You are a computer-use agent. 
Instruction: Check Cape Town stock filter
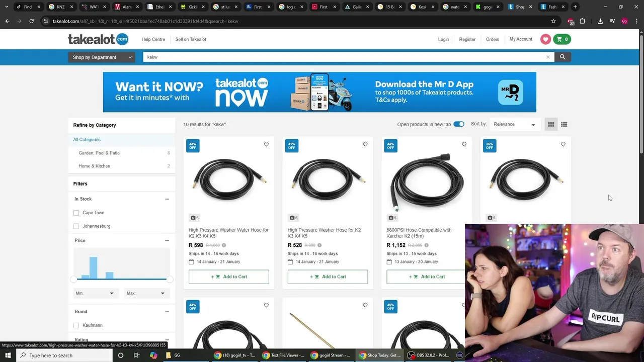tap(76, 213)
